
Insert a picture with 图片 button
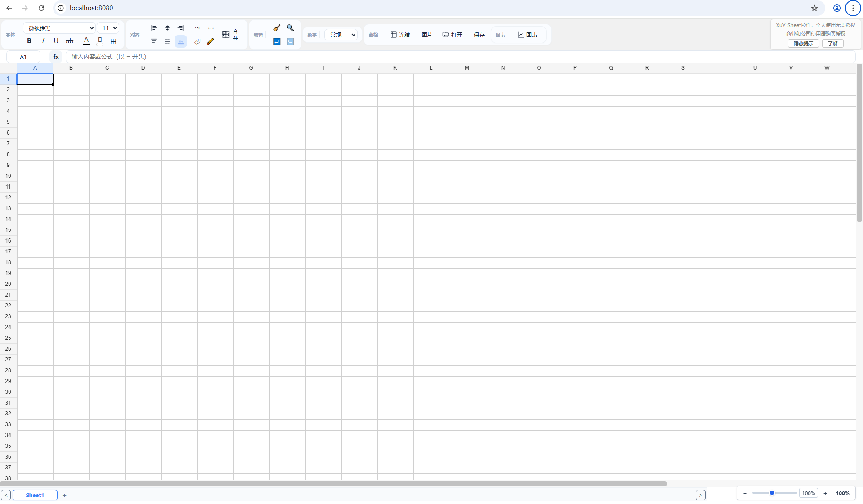click(x=427, y=35)
